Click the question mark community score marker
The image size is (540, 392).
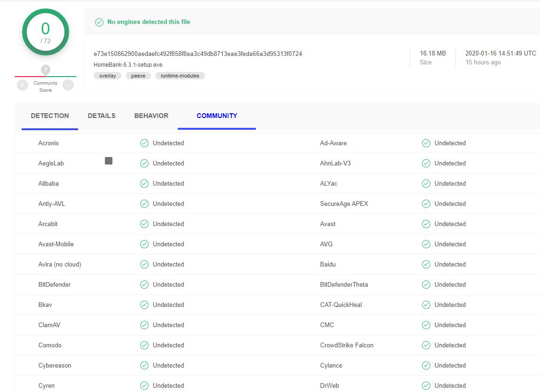tap(46, 70)
